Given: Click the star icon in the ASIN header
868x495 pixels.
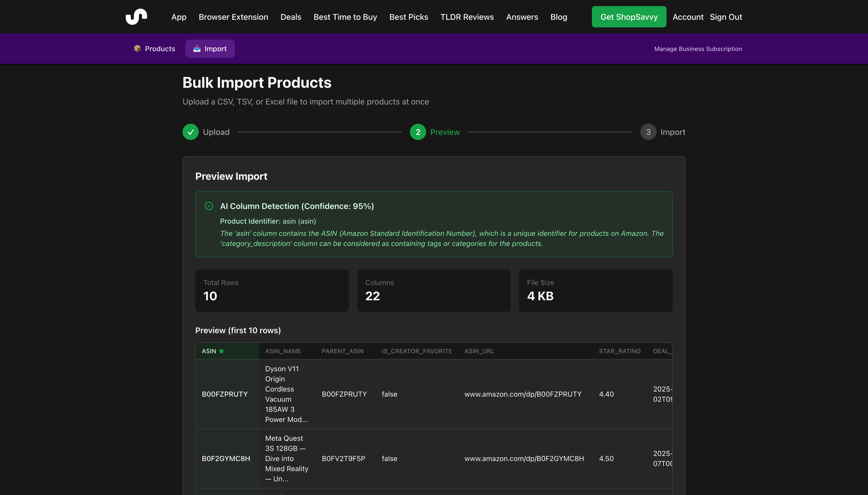Looking at the screenshot, I should point(222,351).
